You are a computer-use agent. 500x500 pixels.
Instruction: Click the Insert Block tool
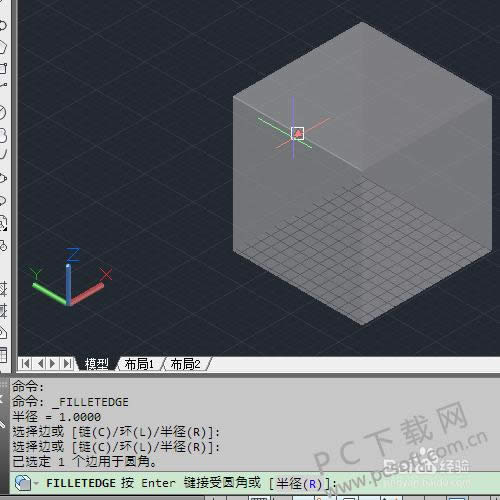(3, 223)
